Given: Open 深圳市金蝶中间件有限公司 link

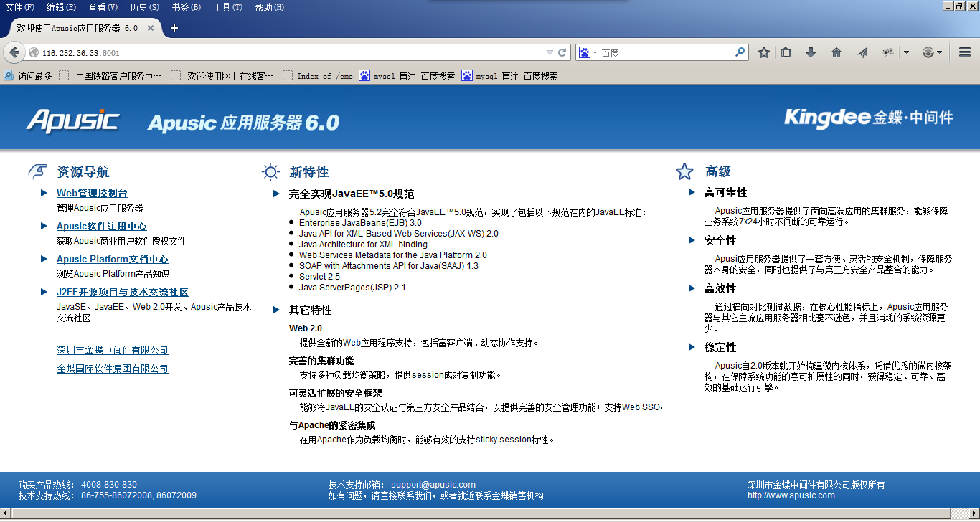Looking at the screenshot, I should click(113, 350).
